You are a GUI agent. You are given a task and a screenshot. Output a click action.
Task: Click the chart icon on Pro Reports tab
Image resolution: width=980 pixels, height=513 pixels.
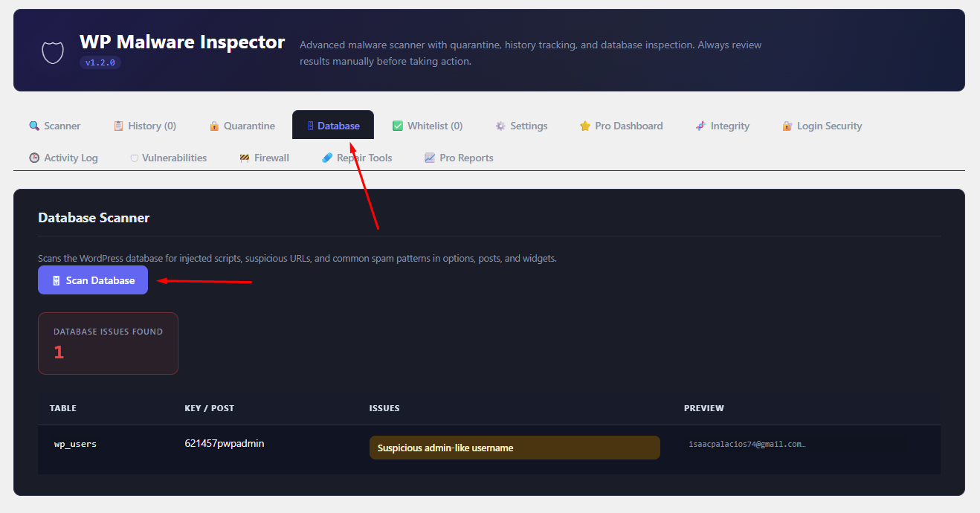(x=430, y=158)
